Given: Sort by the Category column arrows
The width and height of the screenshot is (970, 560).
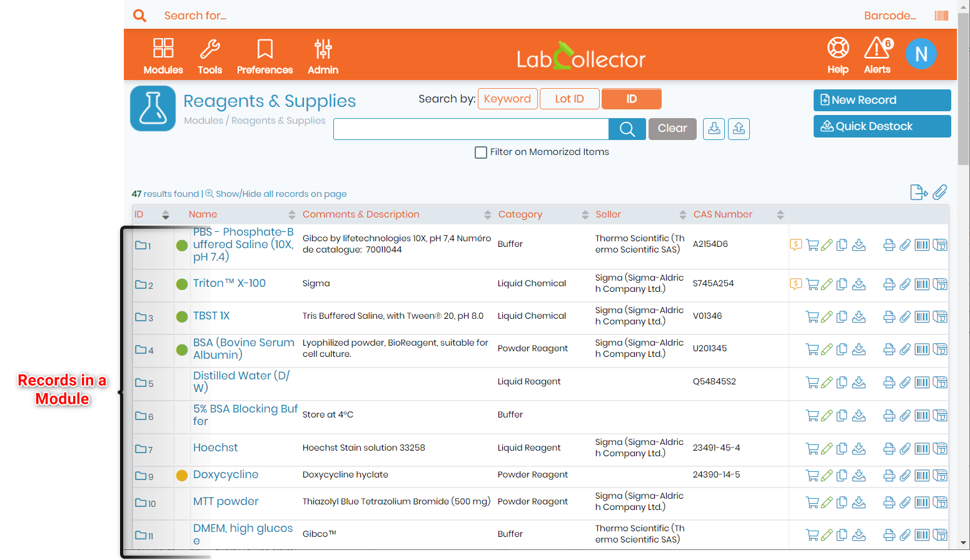Looking at the screenshot, I should (585, 215).
